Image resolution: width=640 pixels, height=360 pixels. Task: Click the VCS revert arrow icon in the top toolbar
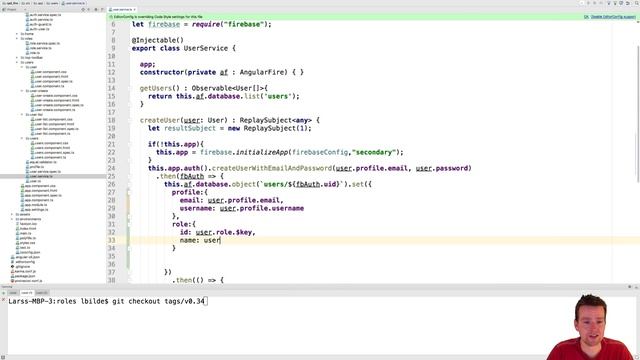click(x=628, y=3)
